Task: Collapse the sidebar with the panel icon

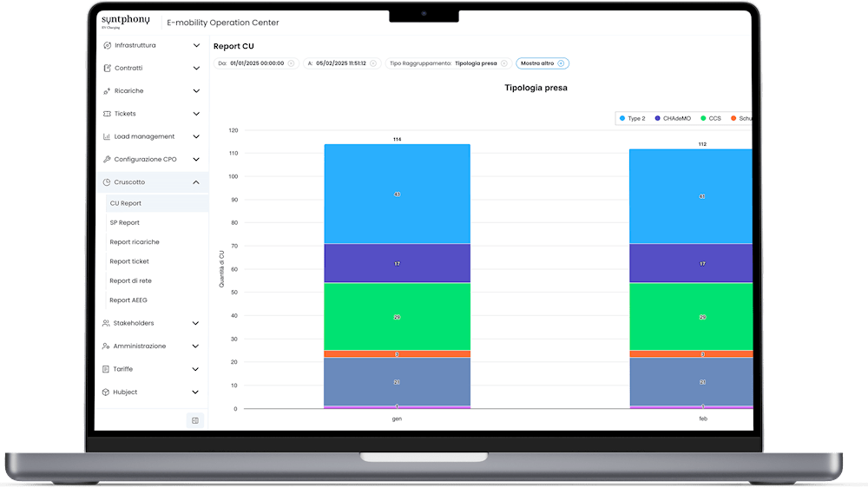Action: 195,420
